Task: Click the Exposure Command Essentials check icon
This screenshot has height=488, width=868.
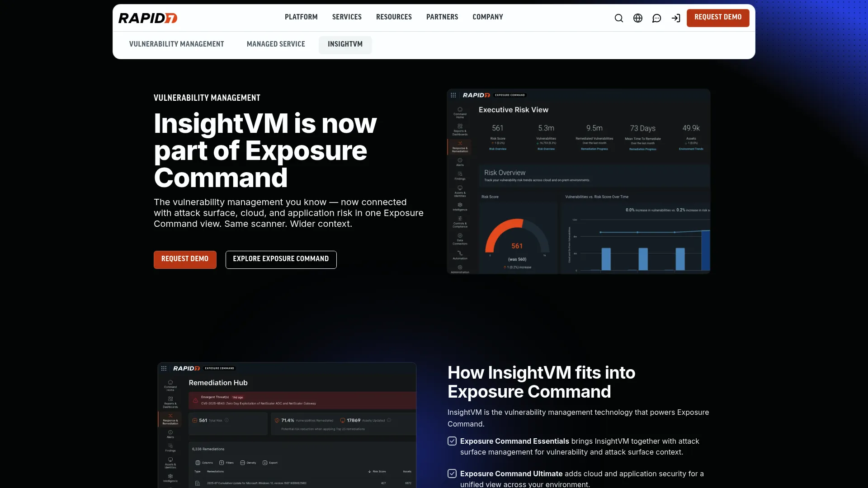Action: pyautogui.click(x=452, y=441)
